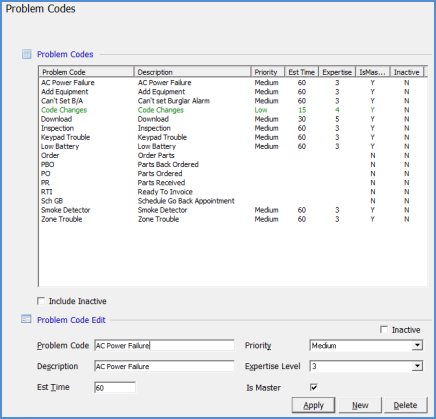Sort by the Priority column header
This screenshot has width=436, height=419.
[x=268, y=72]
